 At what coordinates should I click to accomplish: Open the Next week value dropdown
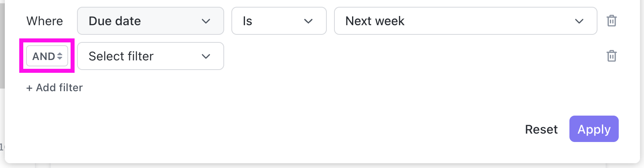coord(465,21)
